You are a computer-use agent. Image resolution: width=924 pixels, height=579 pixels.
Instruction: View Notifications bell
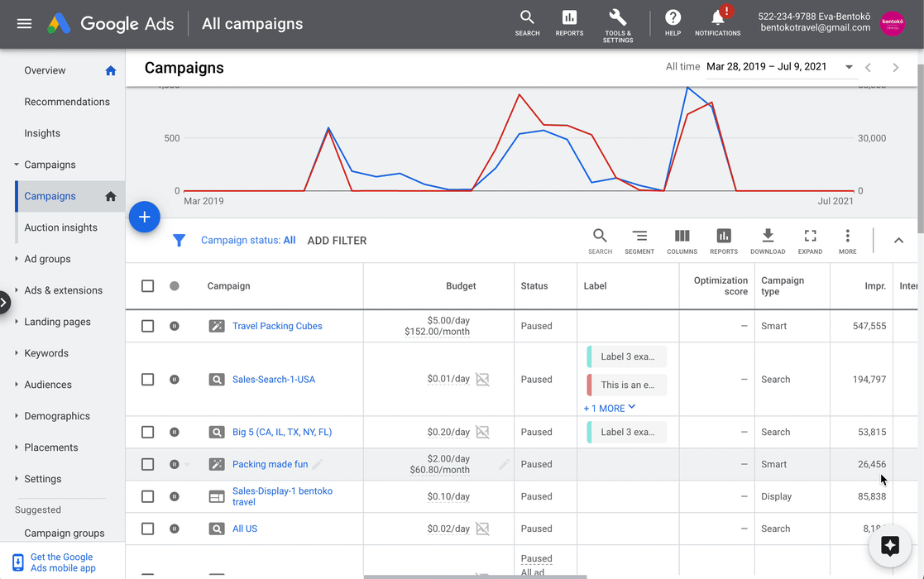coord(718,23)
